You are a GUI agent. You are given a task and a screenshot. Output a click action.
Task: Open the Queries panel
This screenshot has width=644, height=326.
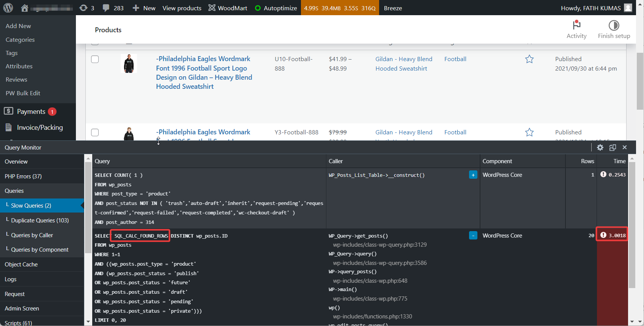tap(42, 191)
